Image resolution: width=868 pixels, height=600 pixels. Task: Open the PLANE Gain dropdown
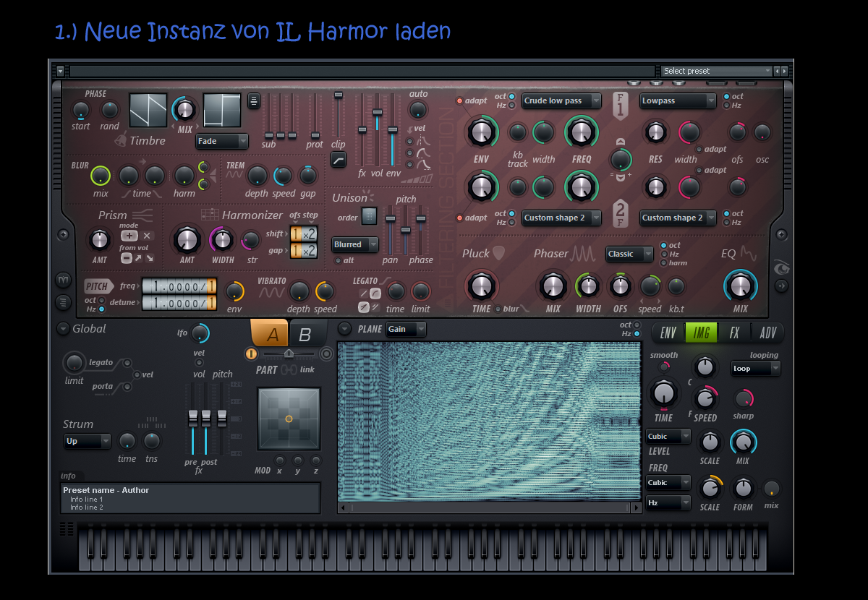point(406,329)
